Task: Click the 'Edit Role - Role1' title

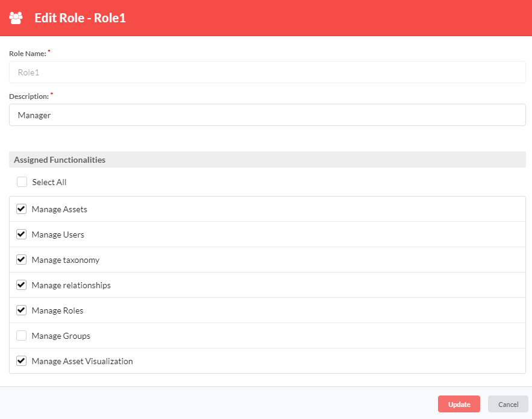Action: [80, 18]
